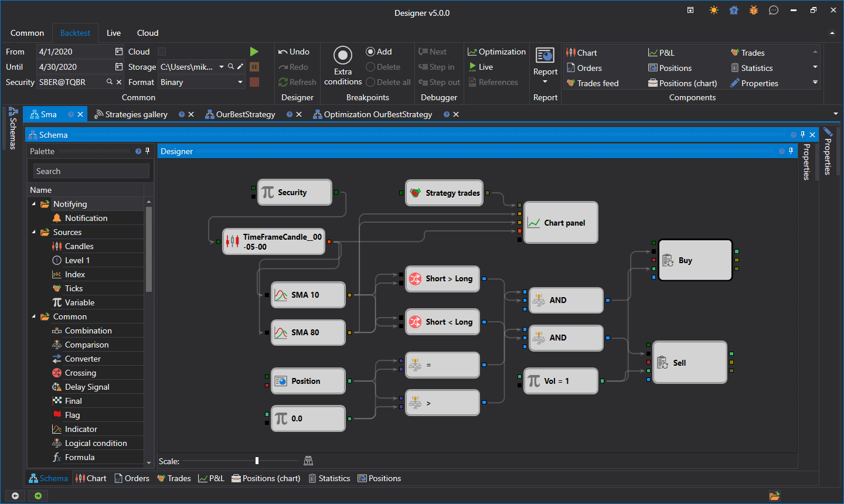Enable the Cloud checkbox
Image resolution: width=844 pixels, height=504 pixels.
[x=162, y=52]
